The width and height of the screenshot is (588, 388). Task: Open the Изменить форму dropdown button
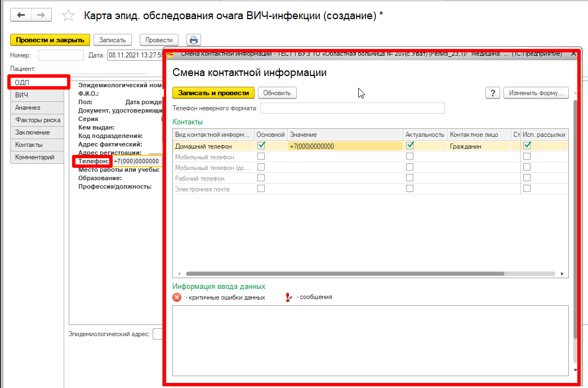pyautogui.click(x=535, y=93)
